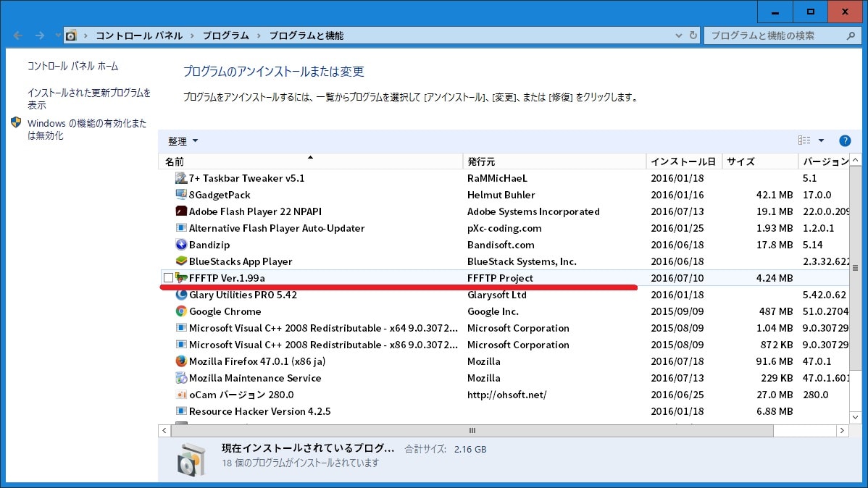Click the pXc-coding.com publisher text

pos(504,227)
